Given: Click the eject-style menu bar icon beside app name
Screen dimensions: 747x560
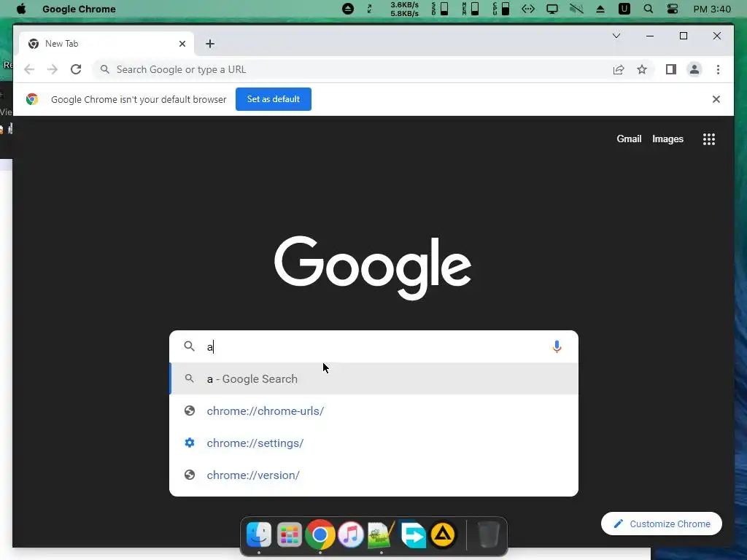Looking at the screenshot, I should tap(348, 9).
